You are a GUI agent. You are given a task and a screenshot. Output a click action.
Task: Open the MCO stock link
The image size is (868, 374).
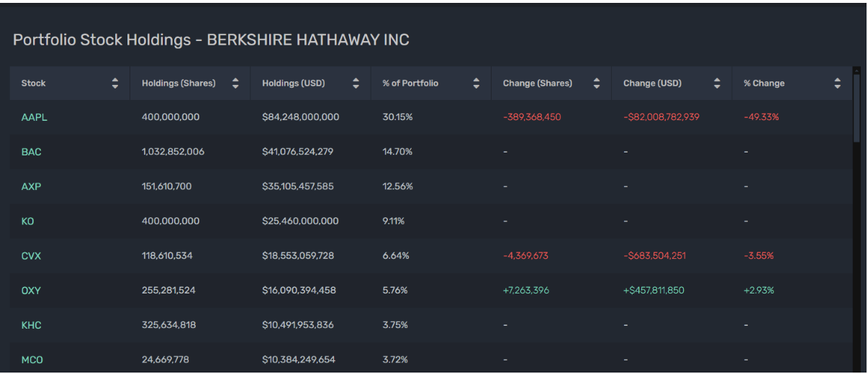[x=32, y=360]
